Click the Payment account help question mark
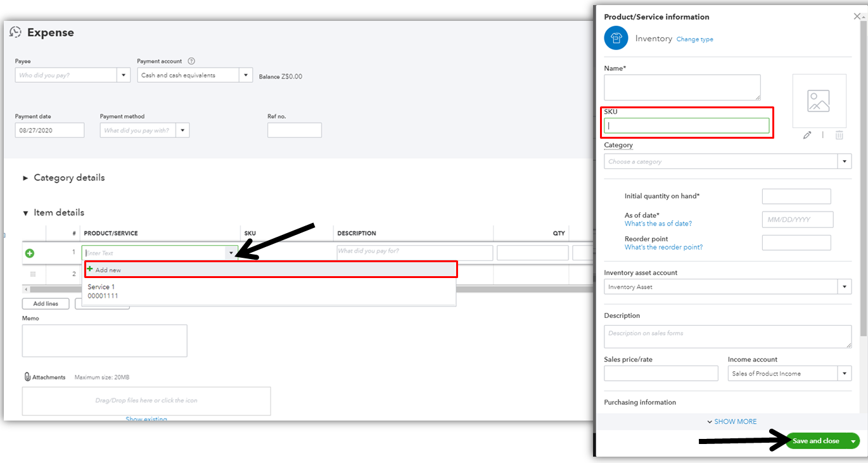 tap(191, 61)
